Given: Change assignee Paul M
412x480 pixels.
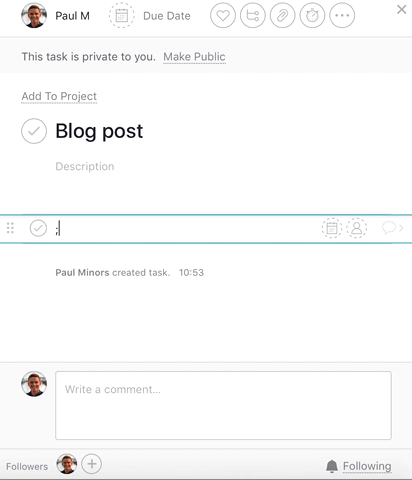Looking at the screenshot, I should (55, 16).
